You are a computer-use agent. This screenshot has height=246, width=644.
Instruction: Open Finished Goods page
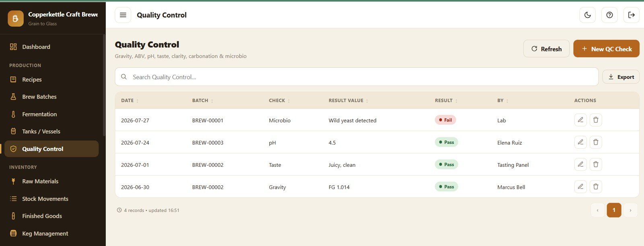52,216
